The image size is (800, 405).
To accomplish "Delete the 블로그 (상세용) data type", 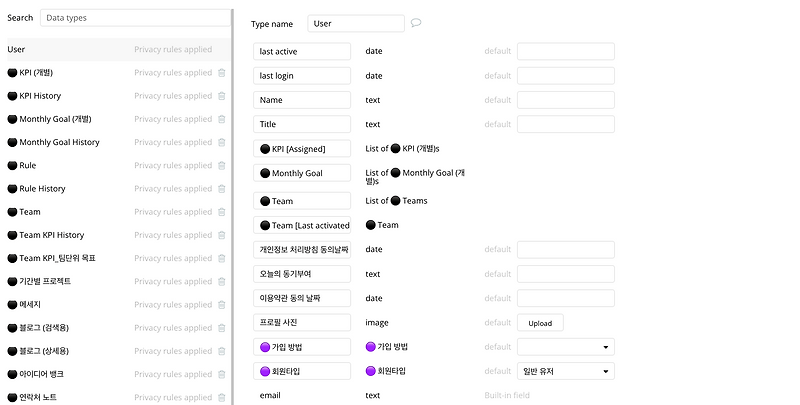I will click(221, 351).
